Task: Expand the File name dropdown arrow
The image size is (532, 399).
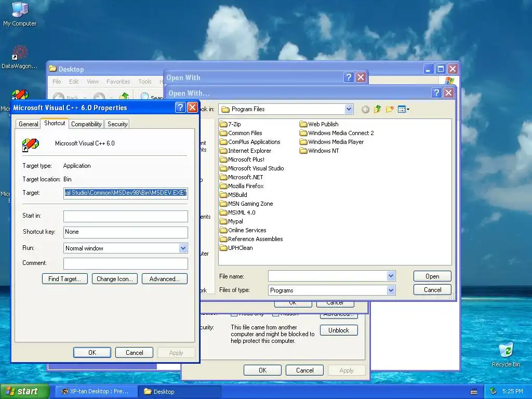Action: pyautogui.click(x=391, y=276)
